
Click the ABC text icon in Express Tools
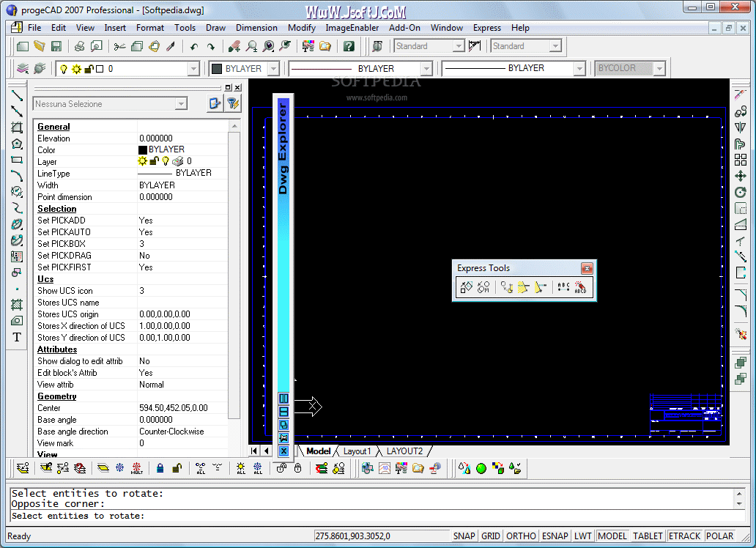tap(563, 287)
